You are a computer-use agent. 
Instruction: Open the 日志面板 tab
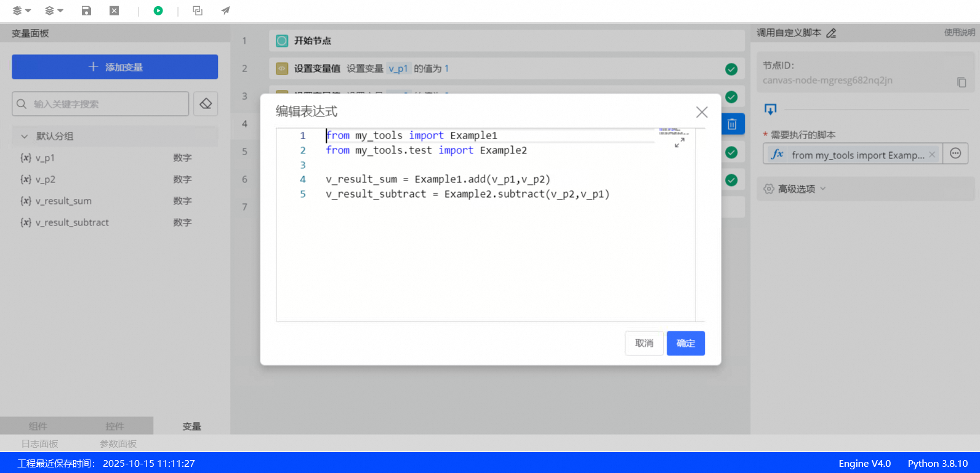point(39,443)
